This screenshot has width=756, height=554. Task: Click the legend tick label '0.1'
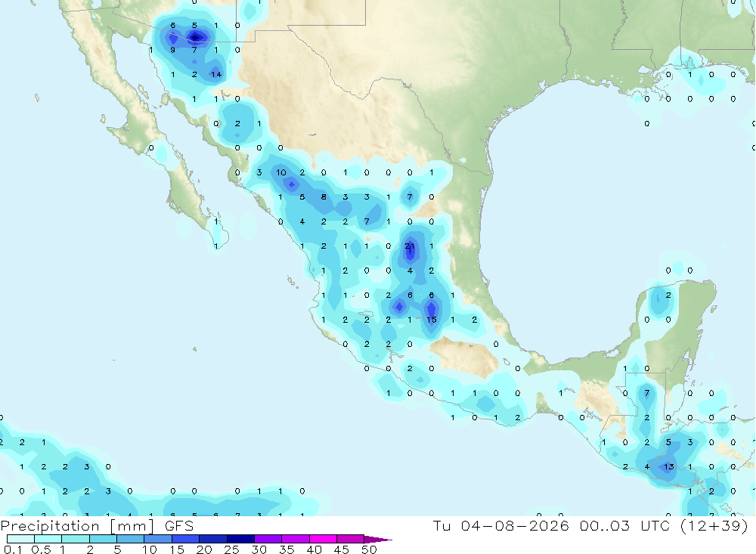coord(13,549)
